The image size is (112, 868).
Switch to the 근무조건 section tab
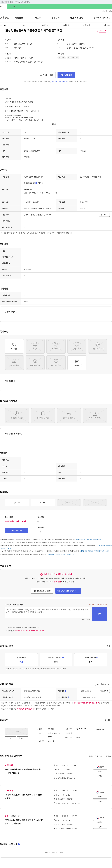[24, 25]
